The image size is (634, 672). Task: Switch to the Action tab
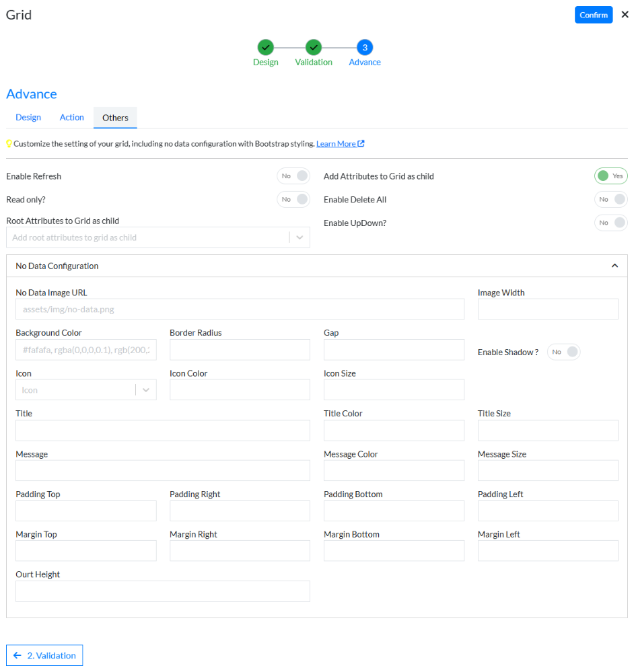71,117
